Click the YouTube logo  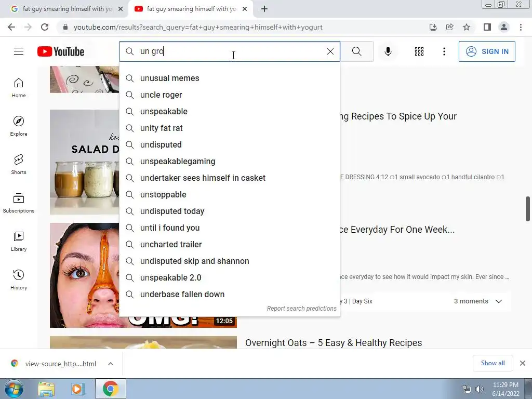coord(61,51)
